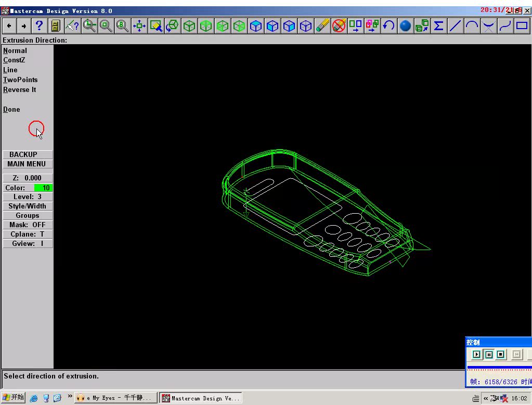Image resolution: width=532 pixels, height=405 pixels.
Task: Toggle shading with blue sphere icon
Action: (406, 26)
